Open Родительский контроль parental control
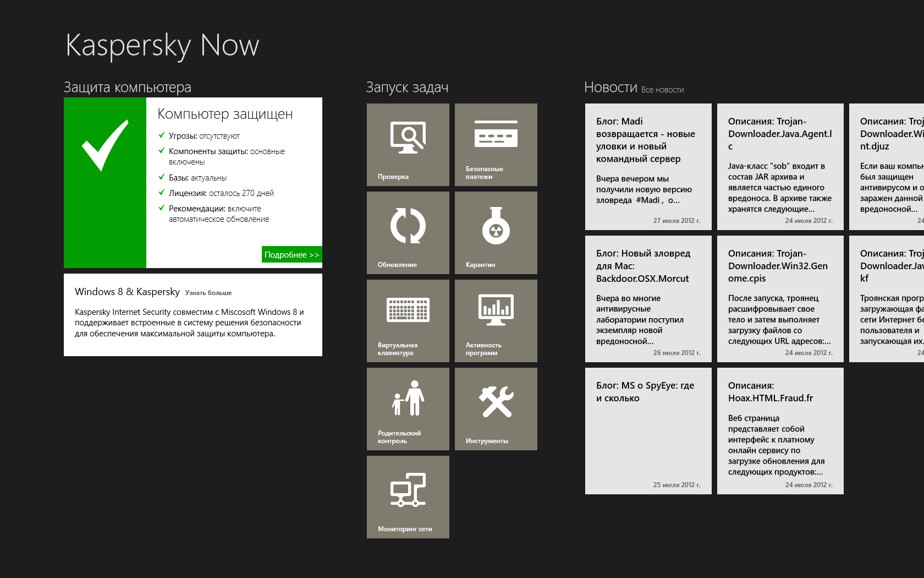 point(408,409)
